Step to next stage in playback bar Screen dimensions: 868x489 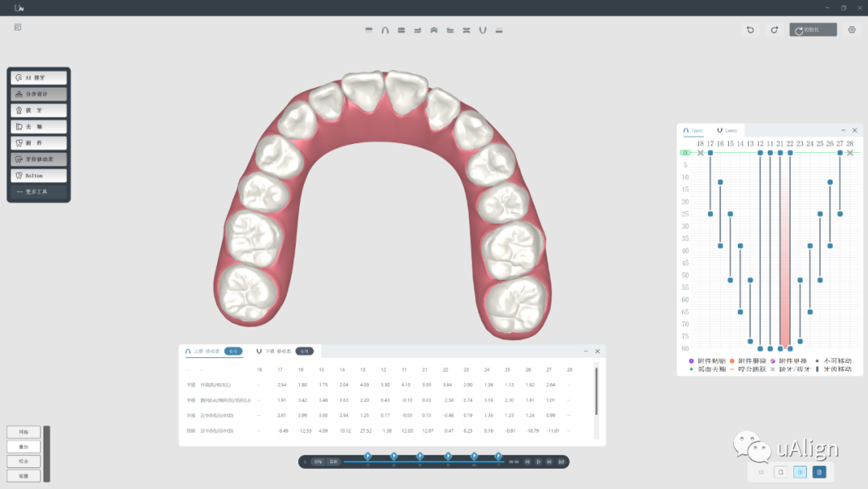pyautogui.click(x=549, y=462)
